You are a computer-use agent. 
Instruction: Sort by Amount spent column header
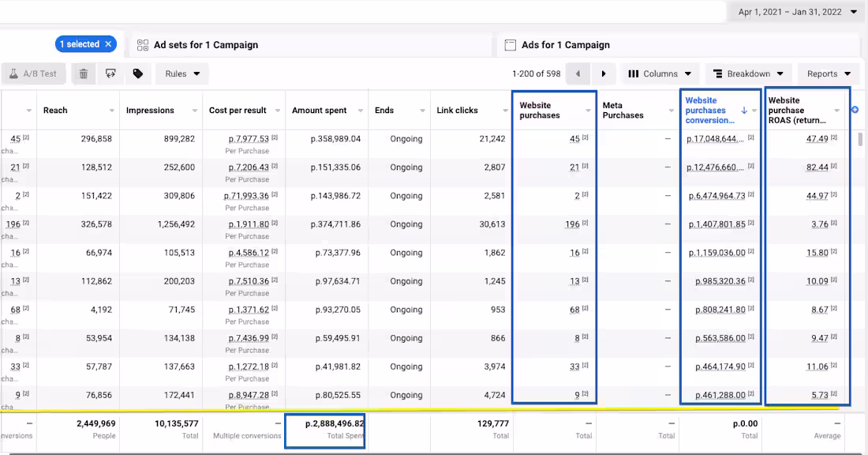click(320, 111)
